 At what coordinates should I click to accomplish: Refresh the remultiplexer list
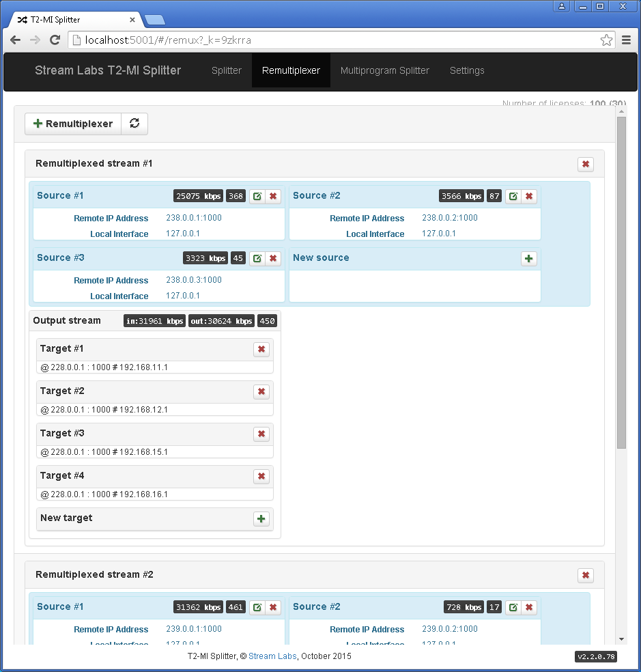[x=134, y=124]
